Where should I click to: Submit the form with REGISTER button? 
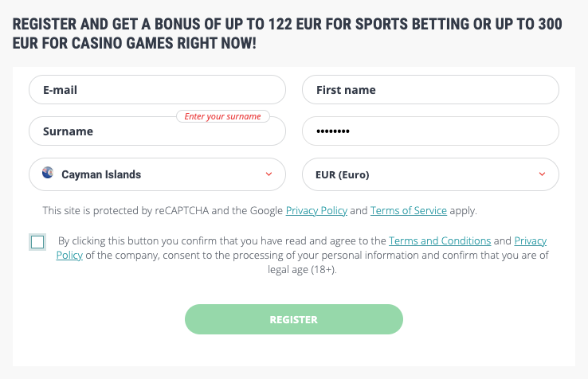click(294, 319)
